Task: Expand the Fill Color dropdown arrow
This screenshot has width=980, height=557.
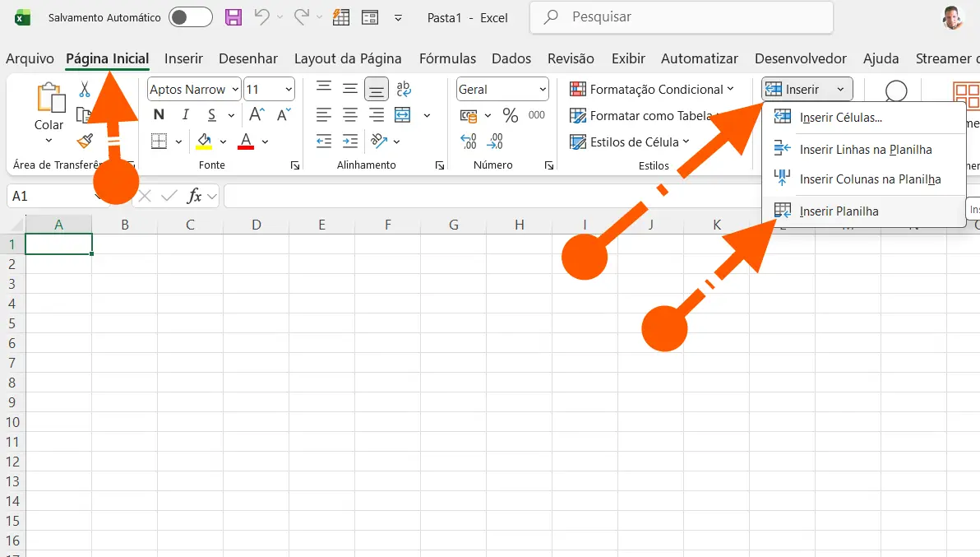Action: [221, 142]
